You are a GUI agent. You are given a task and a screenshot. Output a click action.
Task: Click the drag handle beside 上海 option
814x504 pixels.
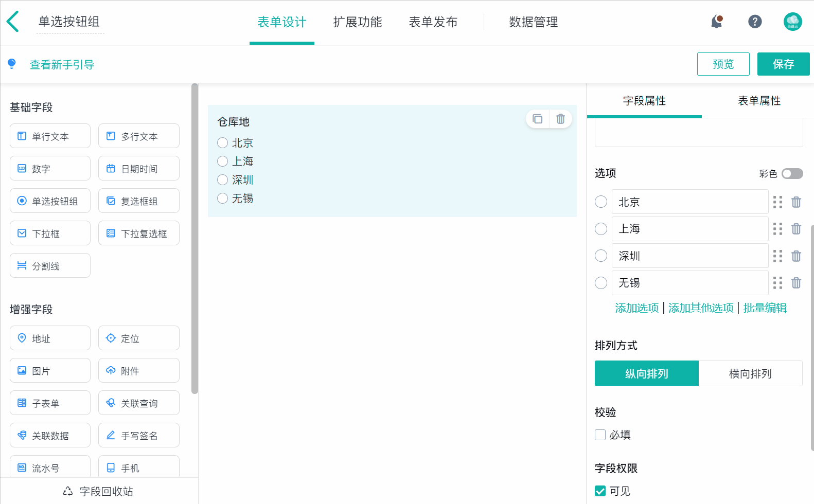pos(777,229)
